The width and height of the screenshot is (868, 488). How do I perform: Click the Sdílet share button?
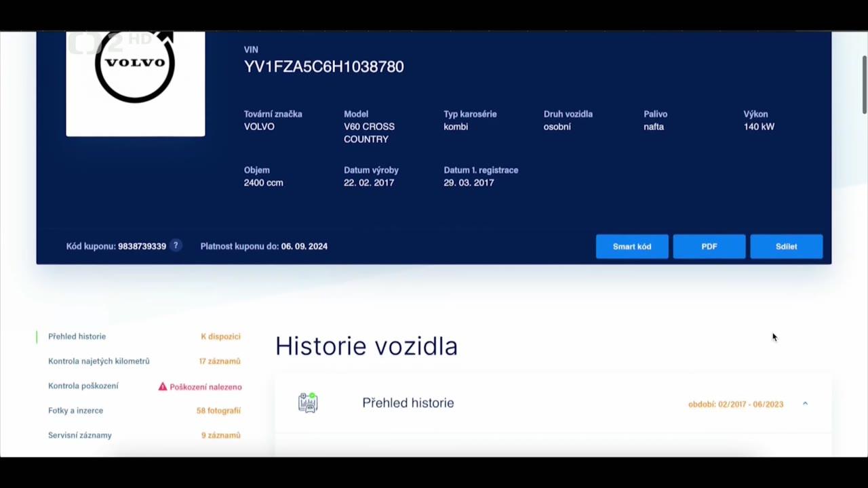pyautogui.click(x=787, y=247)
